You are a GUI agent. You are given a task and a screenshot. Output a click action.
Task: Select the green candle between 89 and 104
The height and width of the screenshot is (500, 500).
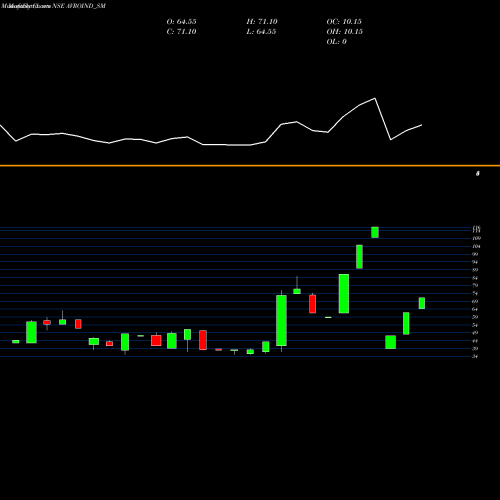click(x=359, y=257)
